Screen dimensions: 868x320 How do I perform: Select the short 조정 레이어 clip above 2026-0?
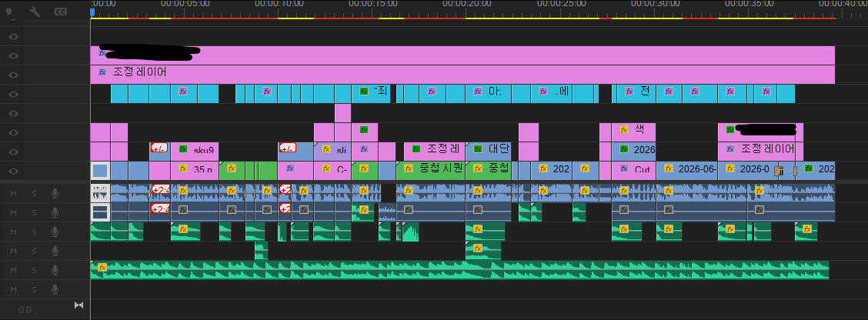[756, 152]
